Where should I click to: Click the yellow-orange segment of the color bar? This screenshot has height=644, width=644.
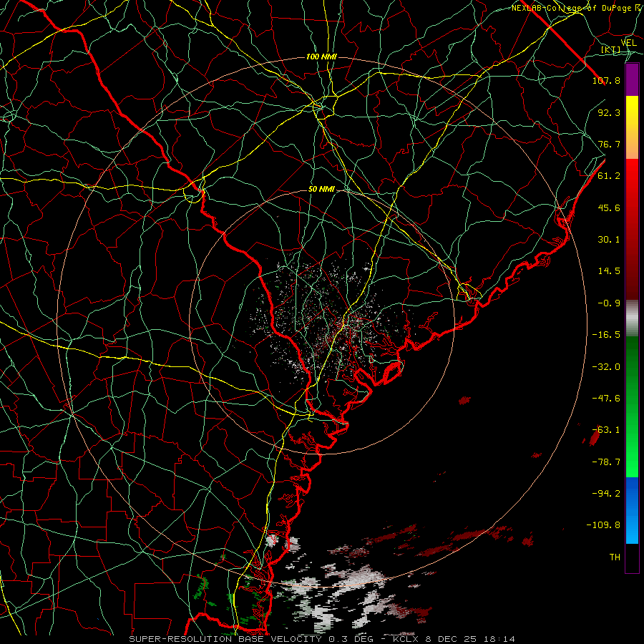[632, 127]
